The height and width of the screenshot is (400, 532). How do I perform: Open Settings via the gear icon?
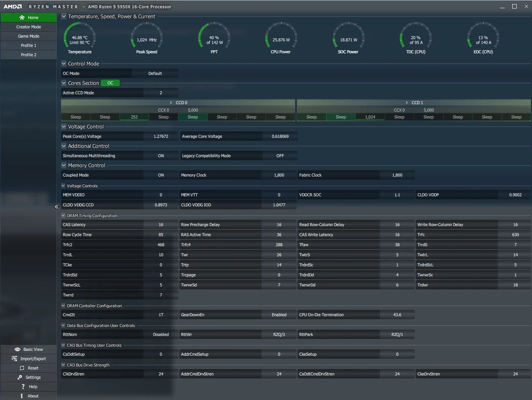20,377
